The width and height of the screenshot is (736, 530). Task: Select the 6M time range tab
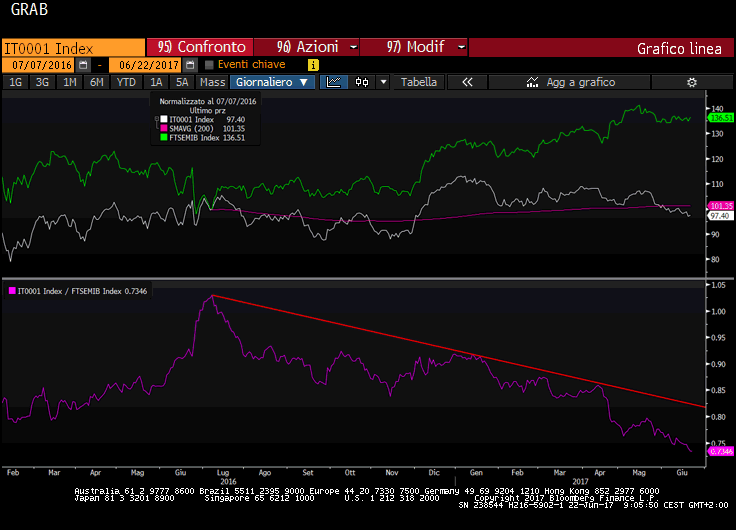tap(97, 82)
